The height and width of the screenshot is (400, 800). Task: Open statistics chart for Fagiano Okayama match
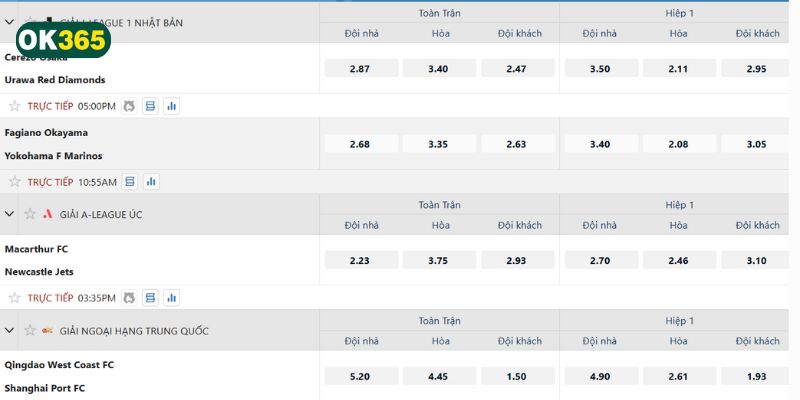point(152,182)
